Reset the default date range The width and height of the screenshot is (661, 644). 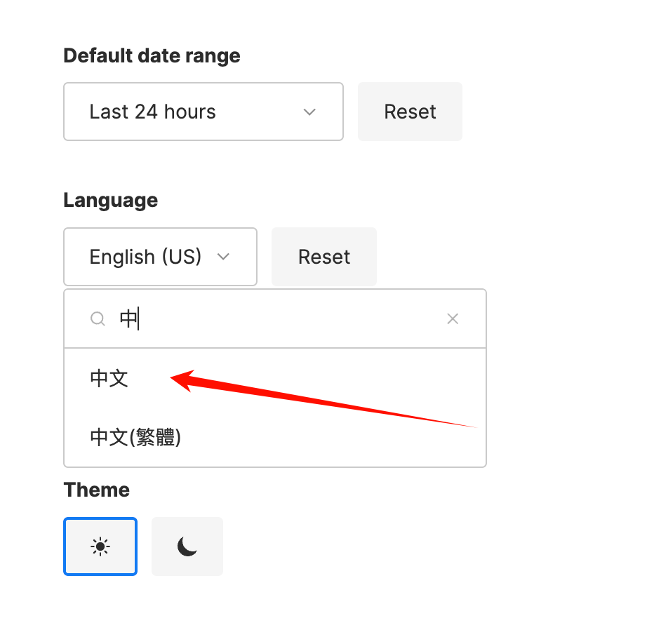(410, 112)
